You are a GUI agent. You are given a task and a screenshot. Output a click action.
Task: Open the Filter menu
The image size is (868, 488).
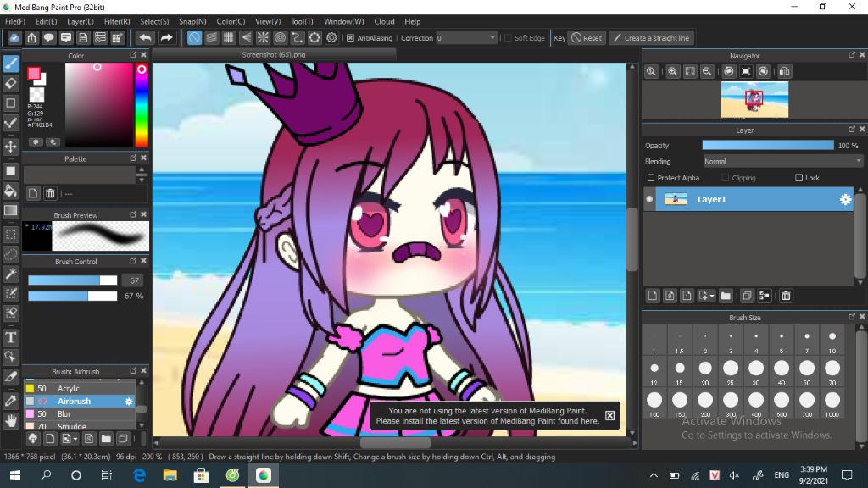(117, 21)
